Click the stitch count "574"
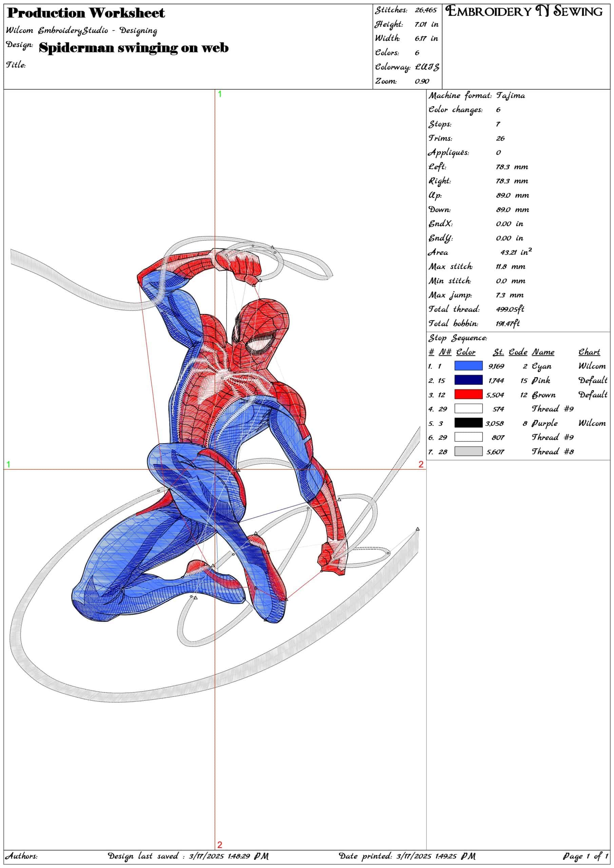 (x=498, y=409)
